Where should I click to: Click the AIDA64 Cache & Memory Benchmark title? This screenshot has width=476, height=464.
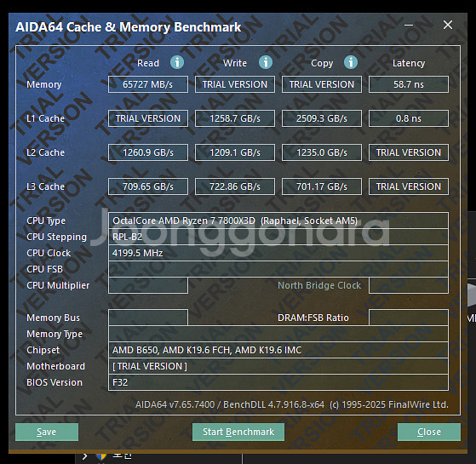[x=128, y=27]
